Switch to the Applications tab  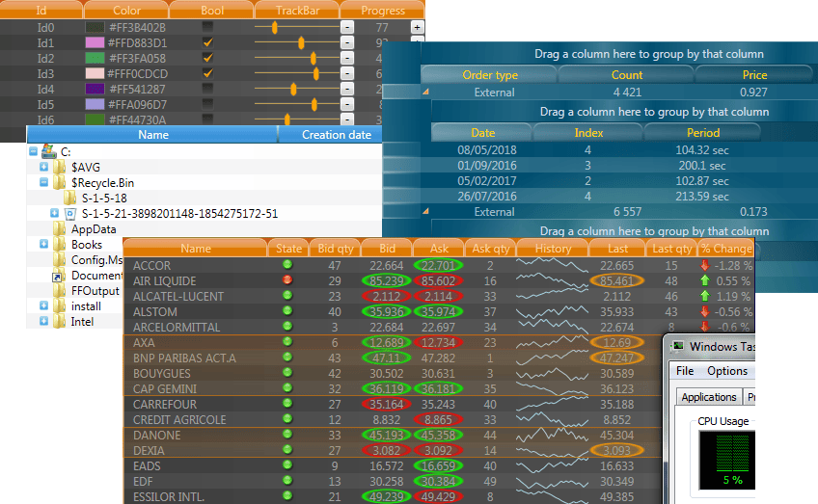(708, 397)
